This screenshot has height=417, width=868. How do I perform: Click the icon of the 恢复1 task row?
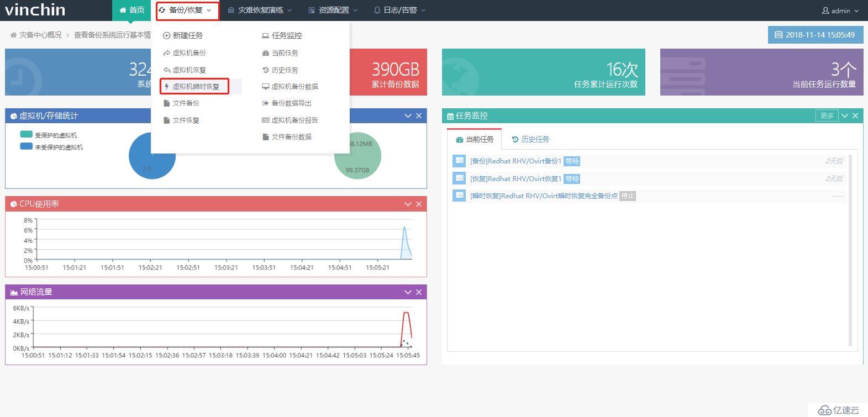[459, 178]
